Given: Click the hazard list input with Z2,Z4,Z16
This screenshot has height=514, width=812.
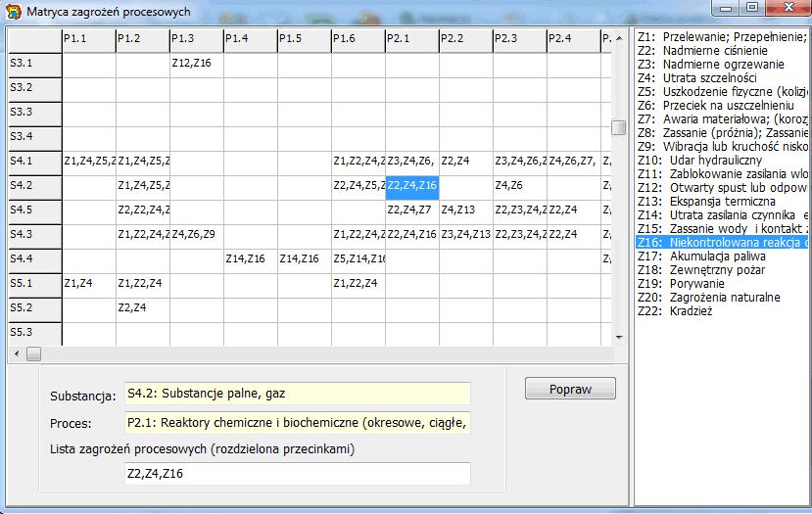Looking at the screenshot, I should point(297,474).
